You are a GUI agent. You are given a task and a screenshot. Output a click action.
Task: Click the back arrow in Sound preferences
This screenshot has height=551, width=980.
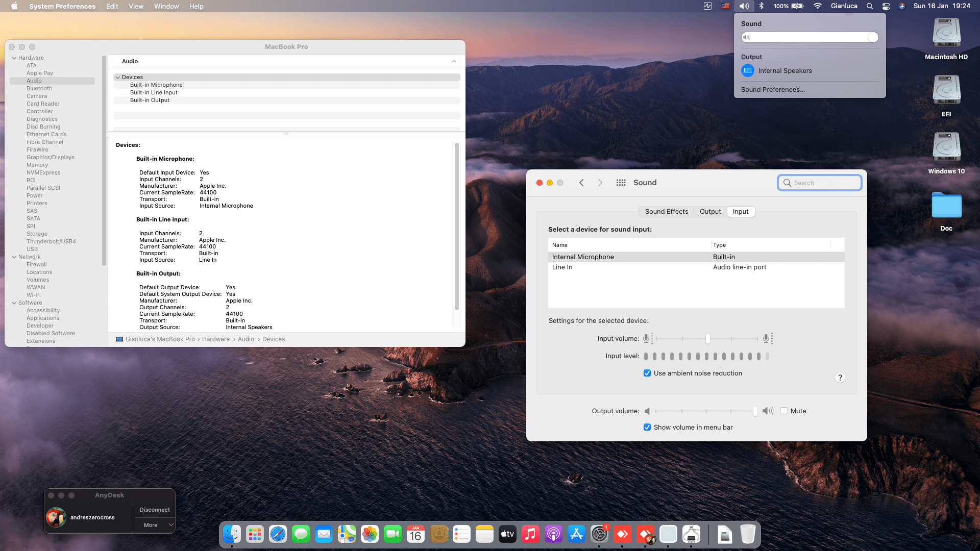pyautogui.click(x=581, y=183)
